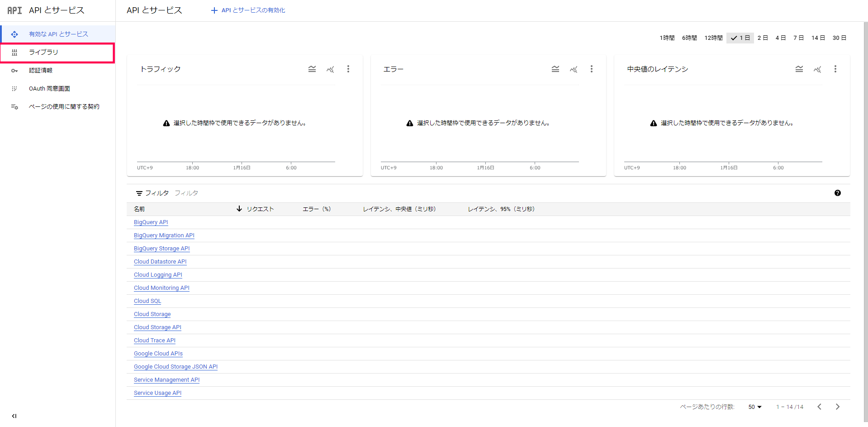Open the BigQuery API details link
Image resolution: width=868 pixels, height=427 pixels.
(151, 222)
